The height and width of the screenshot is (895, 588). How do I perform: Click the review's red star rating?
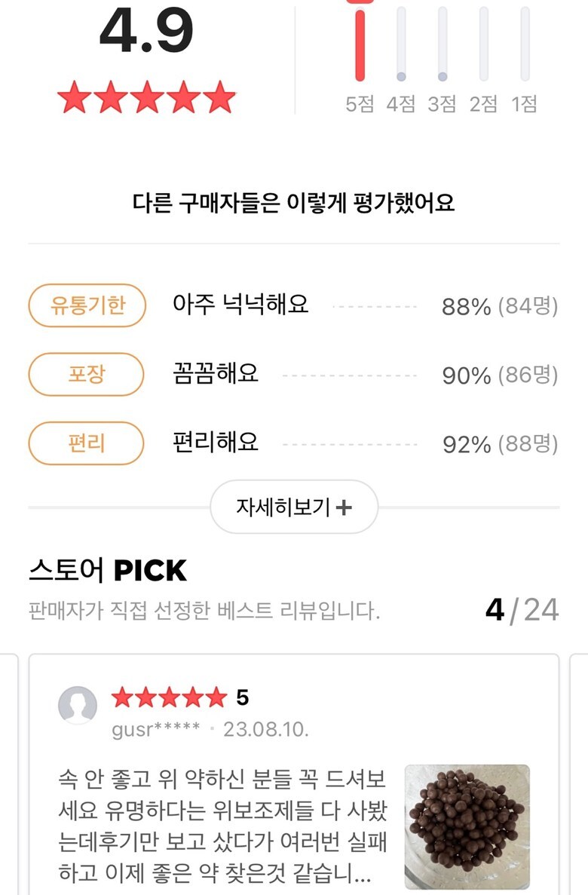169,698
